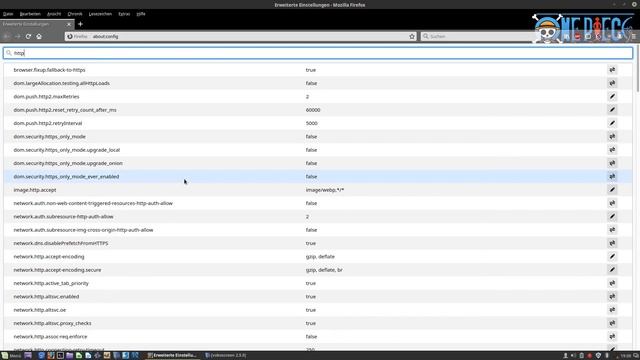Click the Suchen search box
640x360 pixels.
pyautogui.click(x=480, y=36)
